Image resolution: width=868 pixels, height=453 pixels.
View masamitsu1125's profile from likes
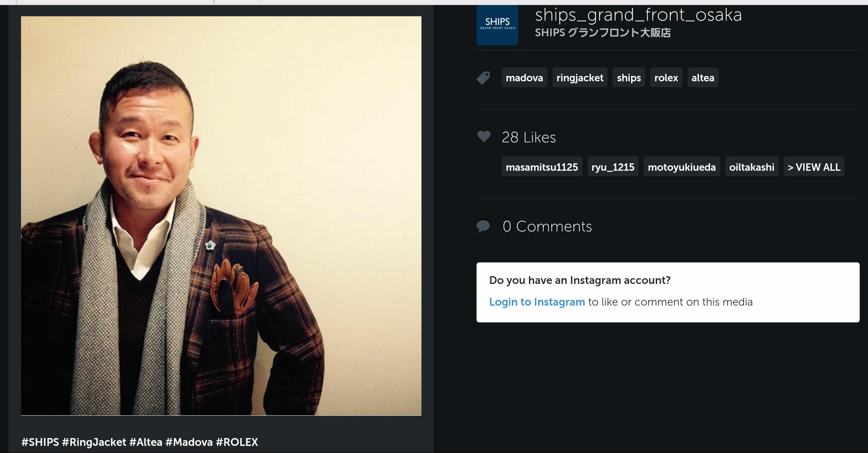tap(542, 167)
